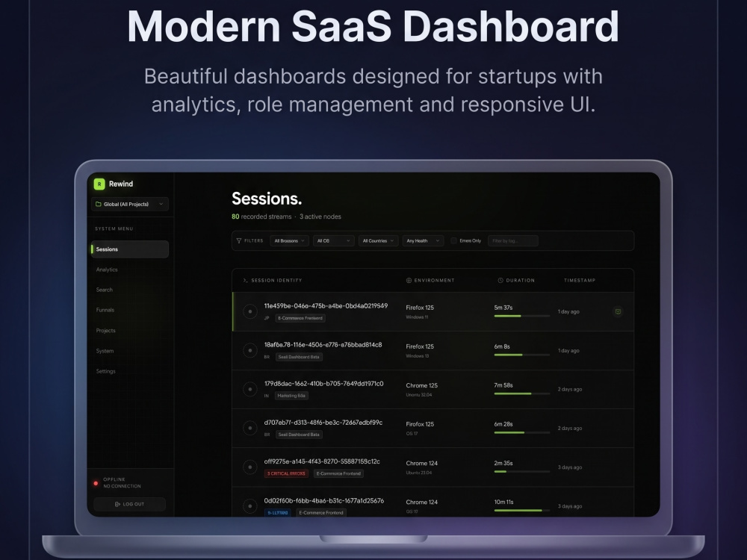747x560 pixels.
Task: Click the play circle for session 11e459be
Action: pos(250,311)
